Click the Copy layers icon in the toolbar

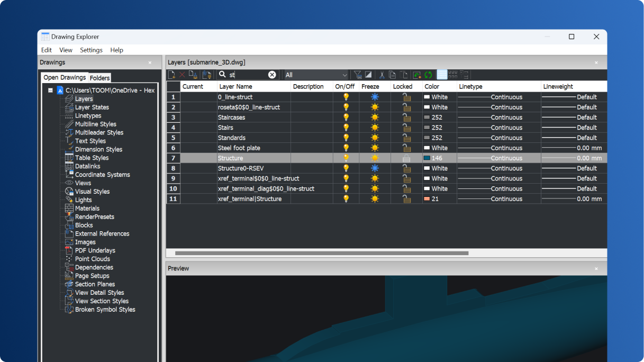[392, 75]
